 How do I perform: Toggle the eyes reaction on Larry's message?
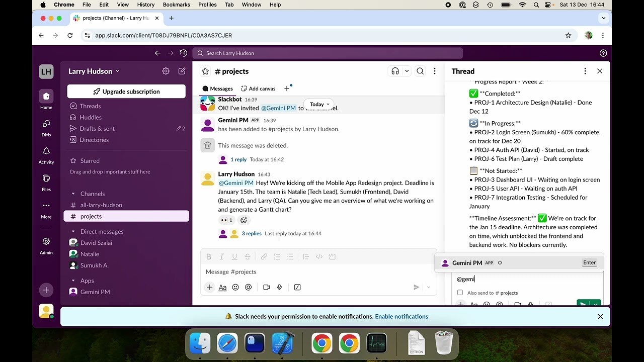[x=226, y=220]
